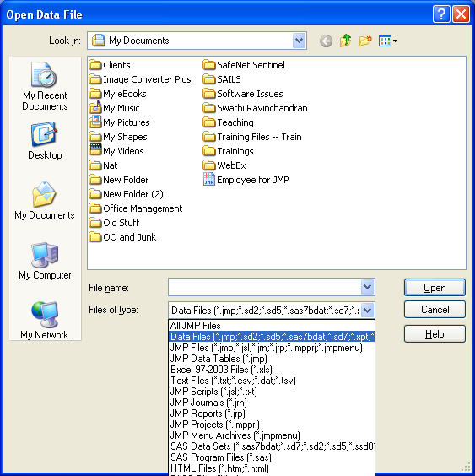The height and width of the screenshot is (476, 475).
Task: Open the View menu icon
Action: pos(388,41)
